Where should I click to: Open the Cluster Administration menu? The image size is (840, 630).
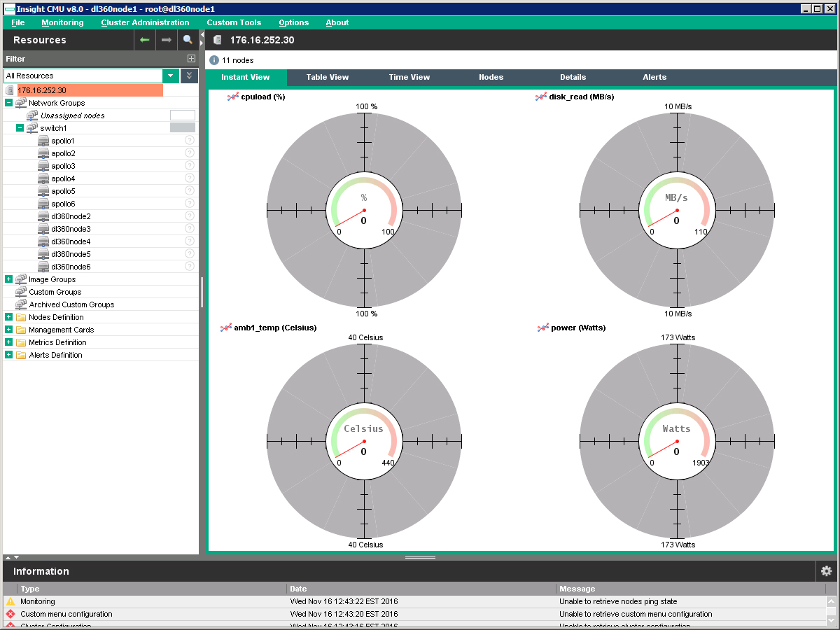click(145, 22)
